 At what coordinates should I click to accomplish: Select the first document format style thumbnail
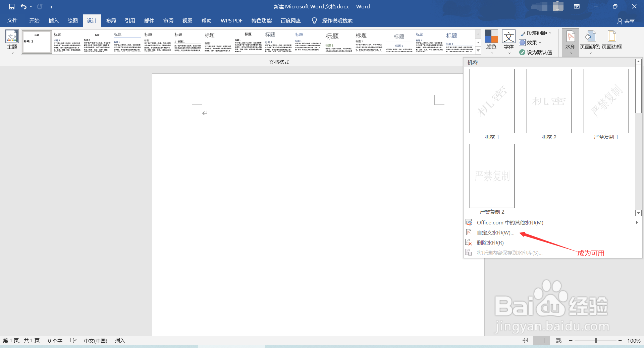pos(37,42)
